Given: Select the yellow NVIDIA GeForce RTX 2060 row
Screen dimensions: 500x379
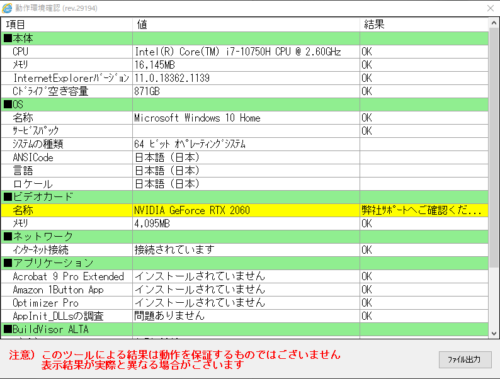Looking at the screenshot, I should click(x=245, y=210).
